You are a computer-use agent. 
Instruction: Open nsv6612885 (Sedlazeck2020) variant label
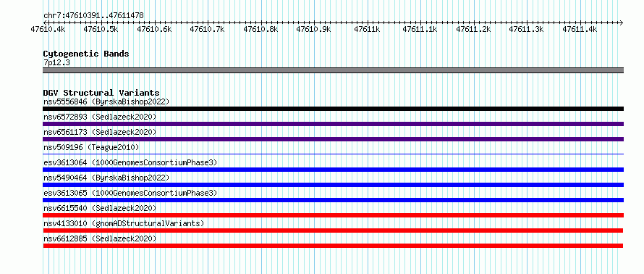[100, 238]
